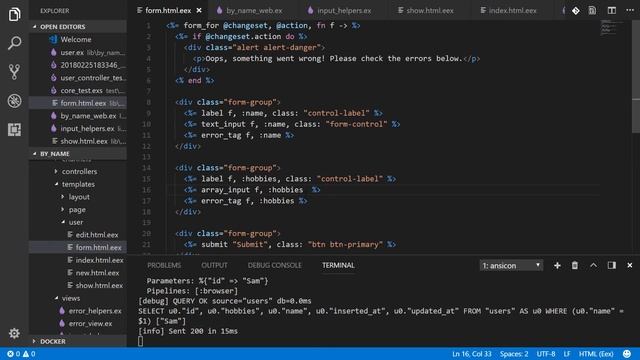Open the OUTPUT panel tab
The height and width of the screenshot is (360, 640).
[214, 265]
